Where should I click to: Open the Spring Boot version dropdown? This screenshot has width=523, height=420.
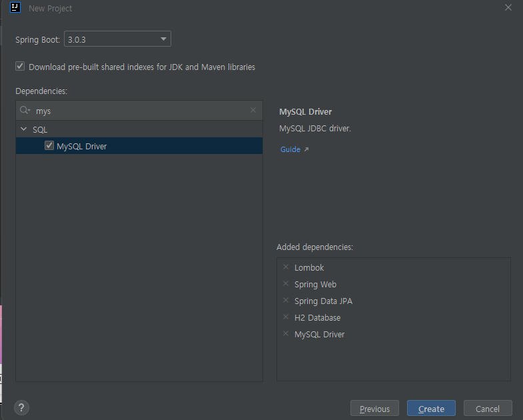[117, 39]
